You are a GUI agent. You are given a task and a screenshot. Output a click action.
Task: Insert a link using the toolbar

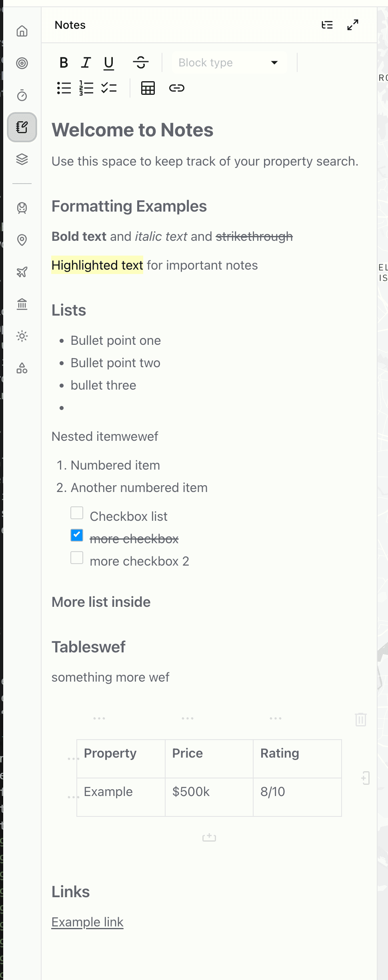coord(176,88)
